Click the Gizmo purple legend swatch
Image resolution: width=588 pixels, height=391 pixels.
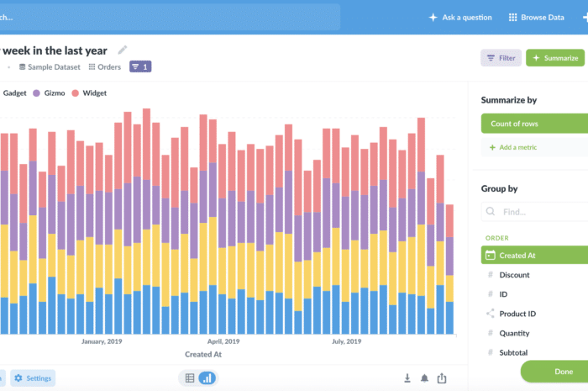pyautogui.click(x=36, y=92)
